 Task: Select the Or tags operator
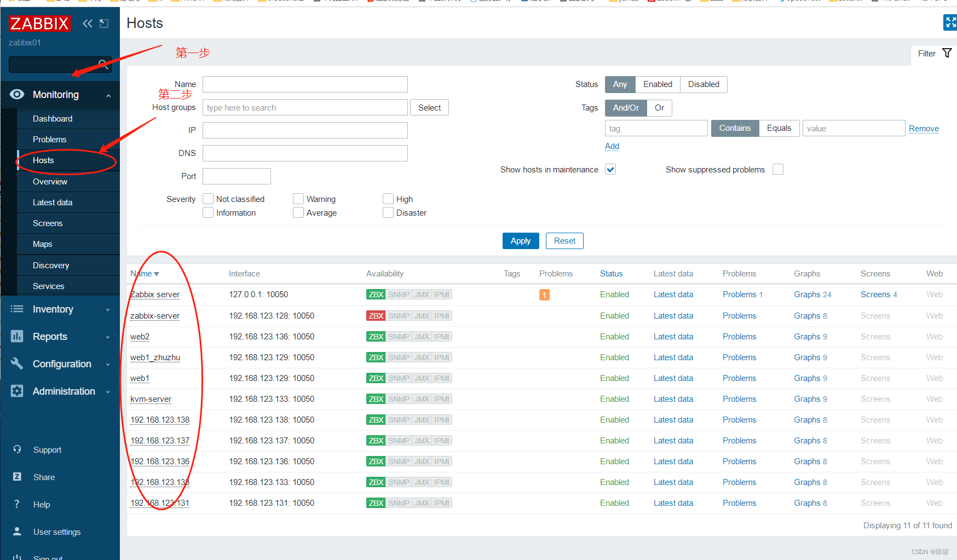click(x=659, y=108)
